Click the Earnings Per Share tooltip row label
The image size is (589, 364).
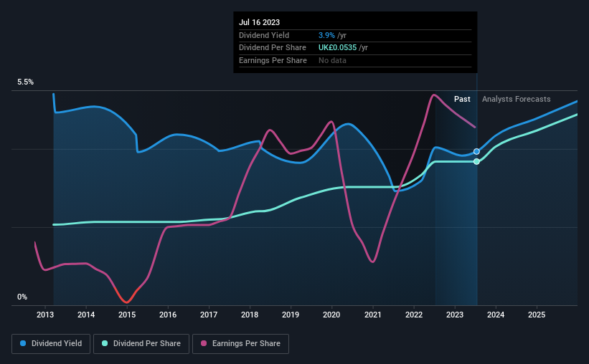click(273, 60)
